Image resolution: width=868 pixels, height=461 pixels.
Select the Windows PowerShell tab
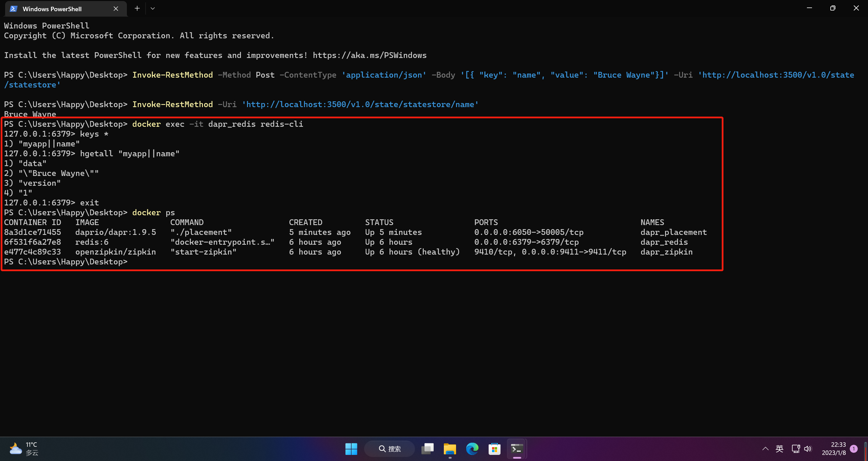point(66,9)
